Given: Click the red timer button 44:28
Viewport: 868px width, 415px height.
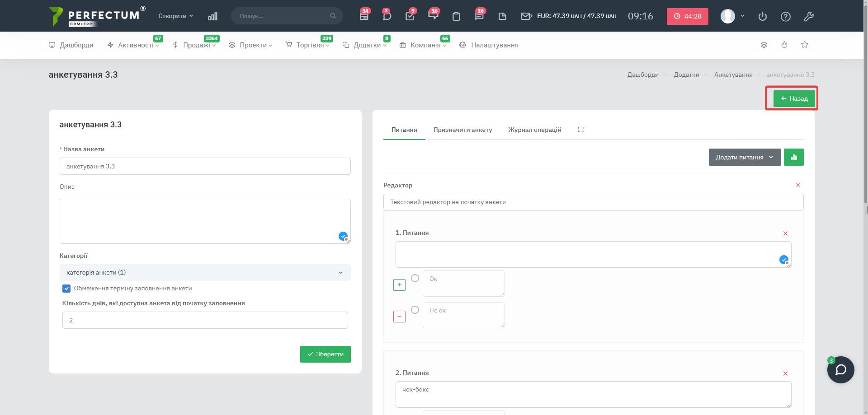Looking at the screenshot, I should point(687,16).
